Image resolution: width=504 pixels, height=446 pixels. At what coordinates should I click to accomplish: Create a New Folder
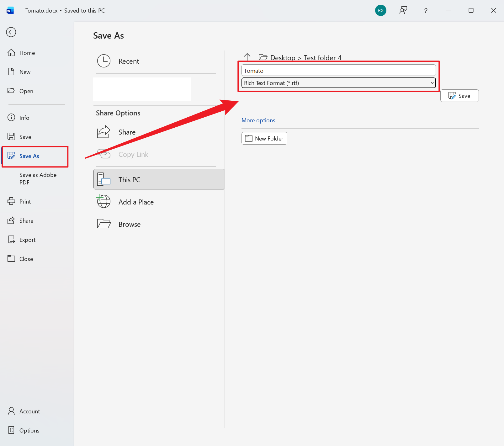264,138
